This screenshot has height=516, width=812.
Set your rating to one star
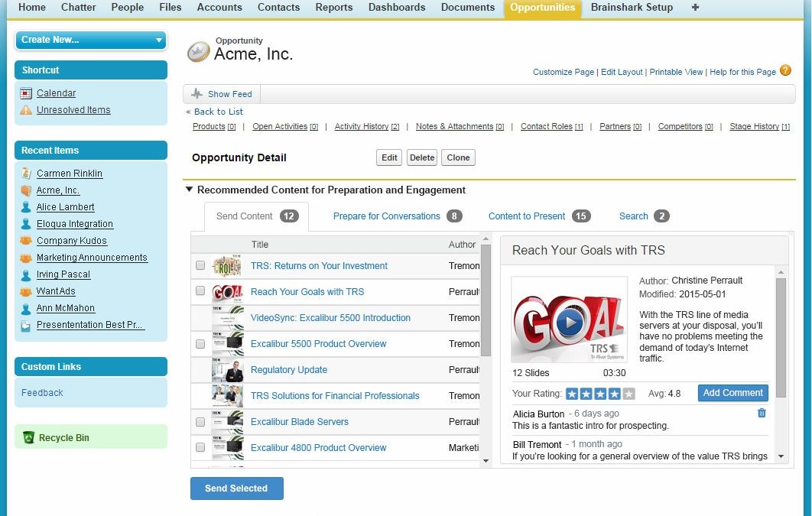pos(572,394)
